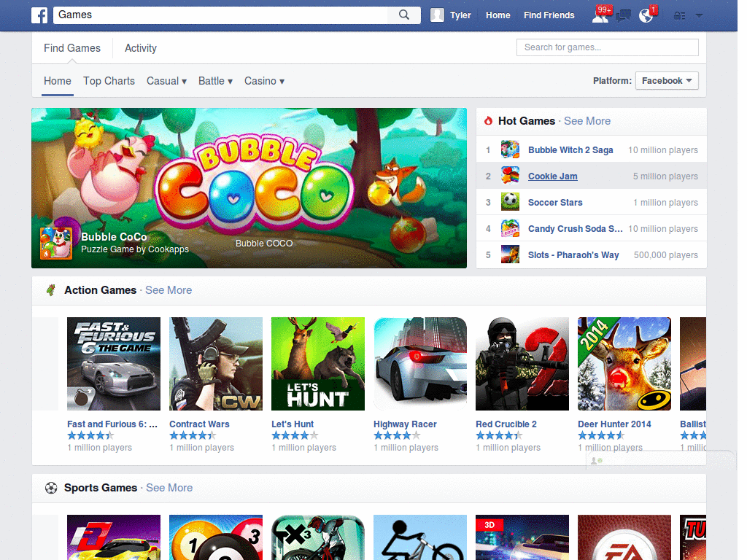The image size is (747, 560).
Task: Open Candy Crush Soda S... link
Action: (x=575, y=228)
